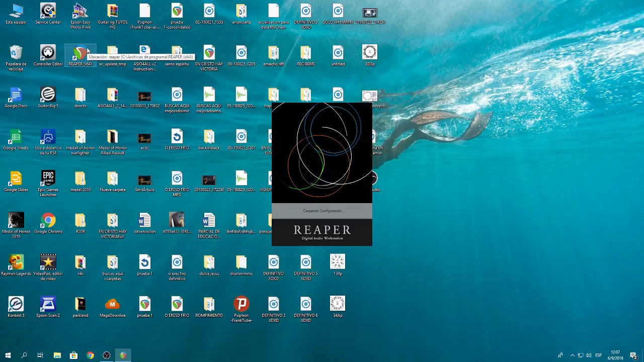The height and width of the screenshot is (362, 644).
Task: Open the sc_update_tmp folder
Action: tap(113, 56)
